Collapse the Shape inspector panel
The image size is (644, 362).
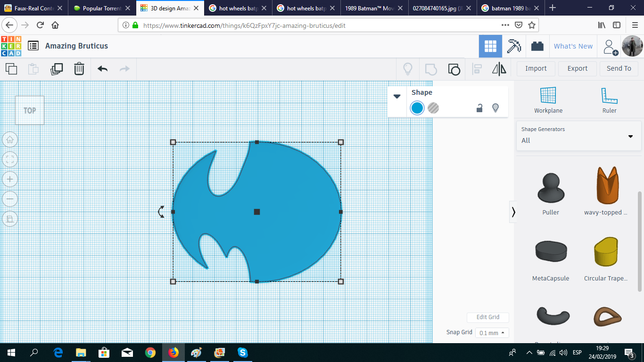point(397,96)
